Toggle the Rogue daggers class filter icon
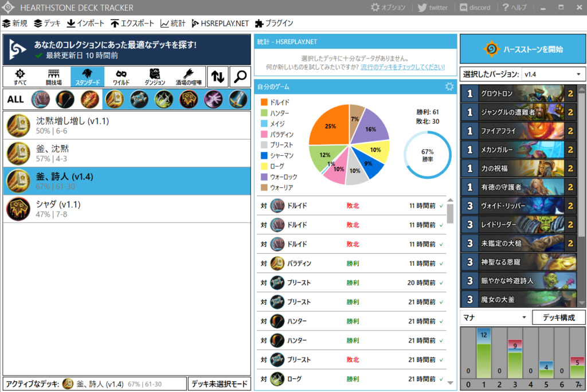Viewport: 587px width, 392px height. (x=164, y=99)
